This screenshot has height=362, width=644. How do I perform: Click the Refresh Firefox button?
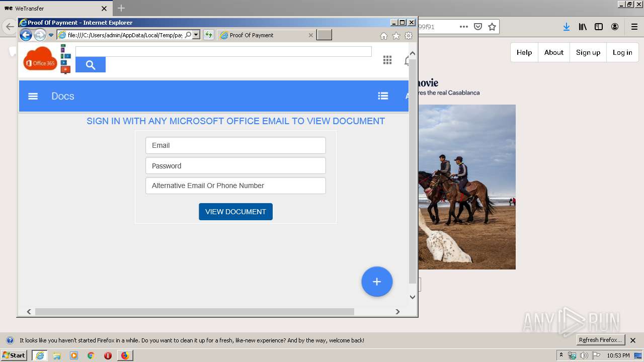[x=601, y=340]
